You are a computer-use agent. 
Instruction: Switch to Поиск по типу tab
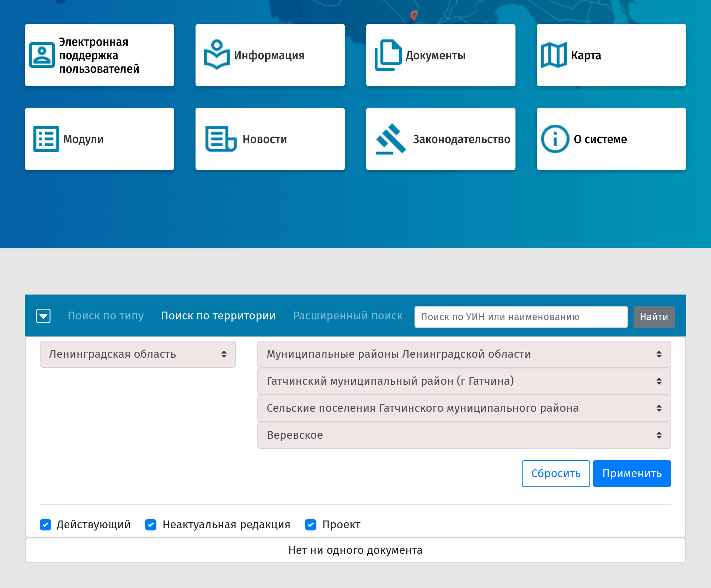106,316
